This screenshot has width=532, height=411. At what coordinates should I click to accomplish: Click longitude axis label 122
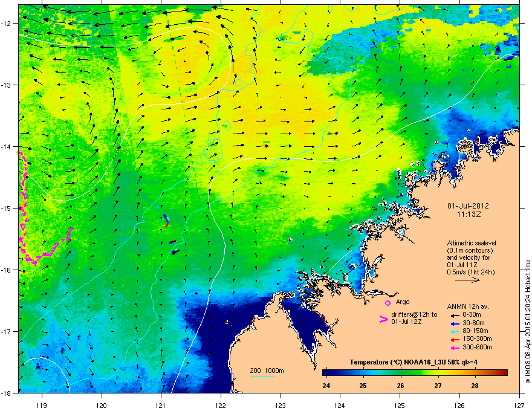pos(221,405)
